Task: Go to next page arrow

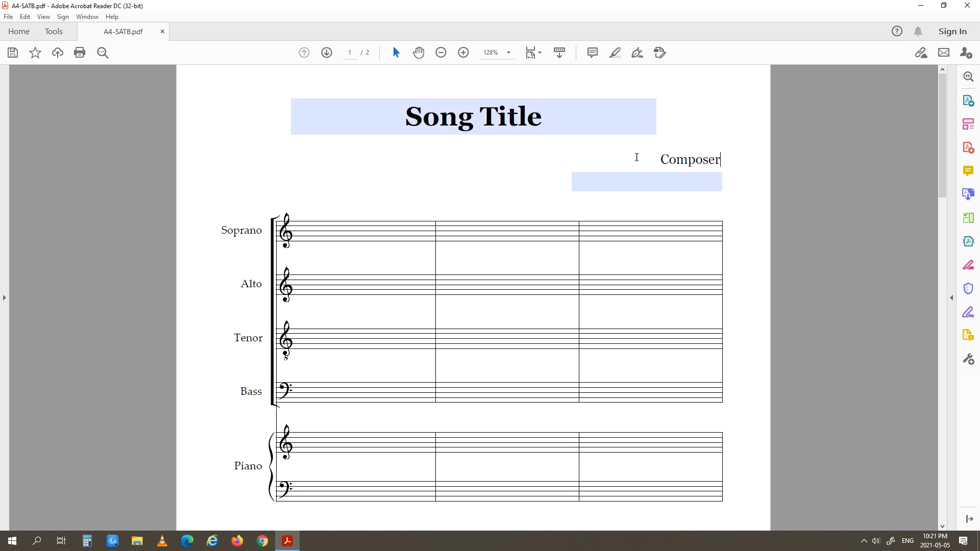Action: tap(327, 53)
